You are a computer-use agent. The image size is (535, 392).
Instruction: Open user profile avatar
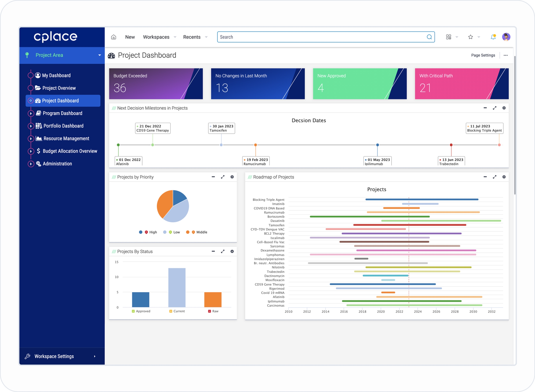tap(506, 37)
